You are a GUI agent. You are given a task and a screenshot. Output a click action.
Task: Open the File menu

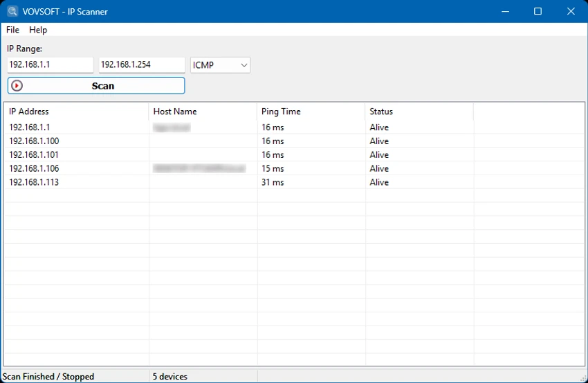(x=12, y=30)
